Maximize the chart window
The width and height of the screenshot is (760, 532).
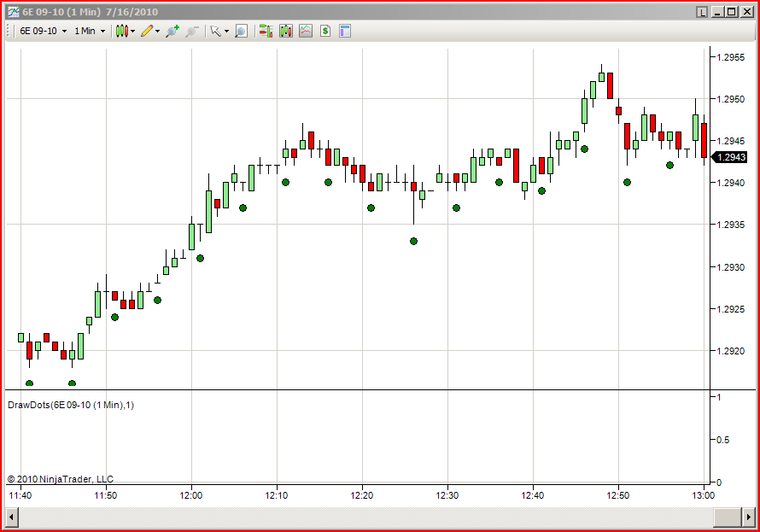coord(732,12)
